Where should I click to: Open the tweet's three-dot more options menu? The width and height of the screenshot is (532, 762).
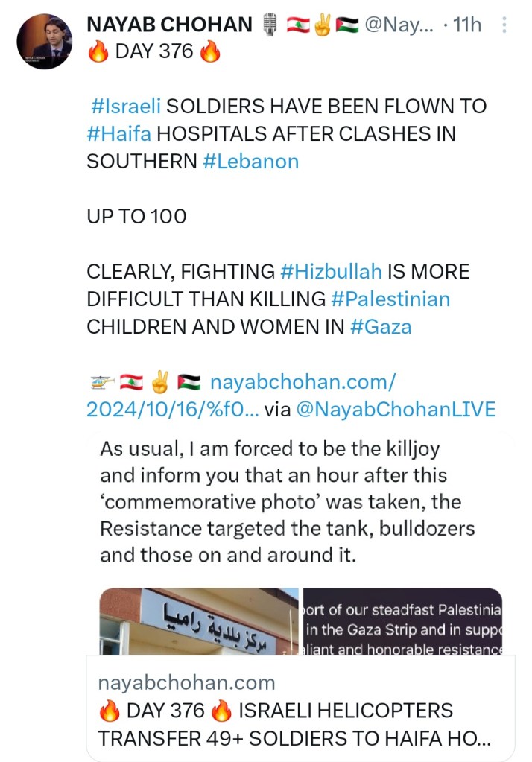(505, 25)
